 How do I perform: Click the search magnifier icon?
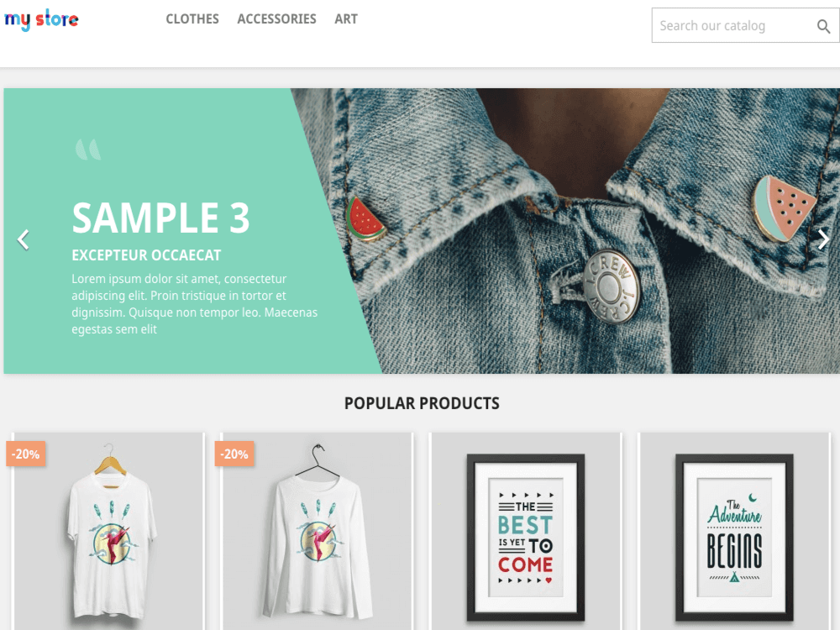tap(823, 26)
